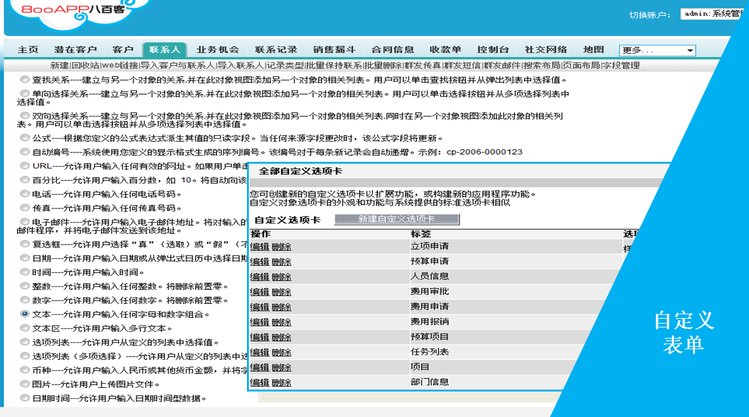749x417 pixels.
Task: Open the 字段管理 submenu link
Action: (x=621, y=65)
